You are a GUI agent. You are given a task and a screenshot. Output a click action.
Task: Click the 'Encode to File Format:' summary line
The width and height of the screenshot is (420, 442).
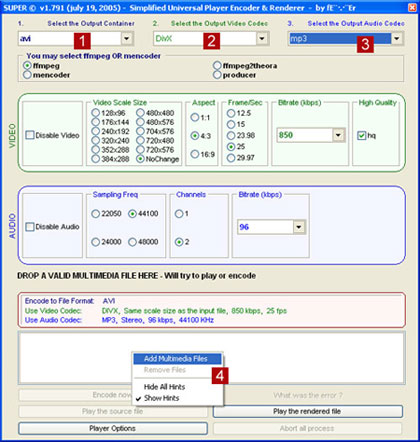pyautogui.click(x=70, y=301)
